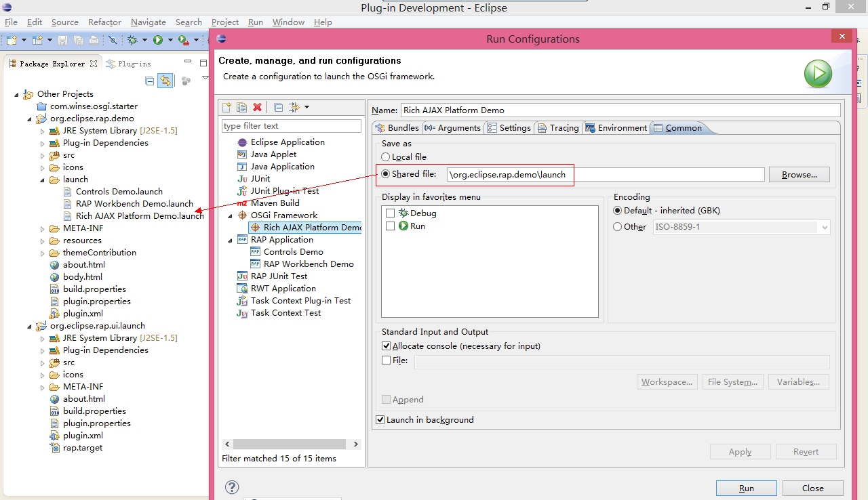Click the Close button in dialog
The width and height of the screenshot is (868, 500).
point(812,488)
